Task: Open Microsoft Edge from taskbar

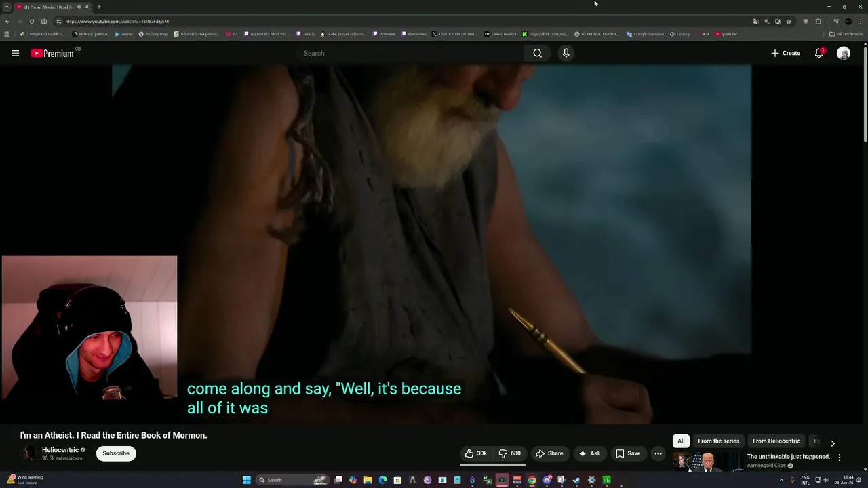Action: [x=382, y=480]
